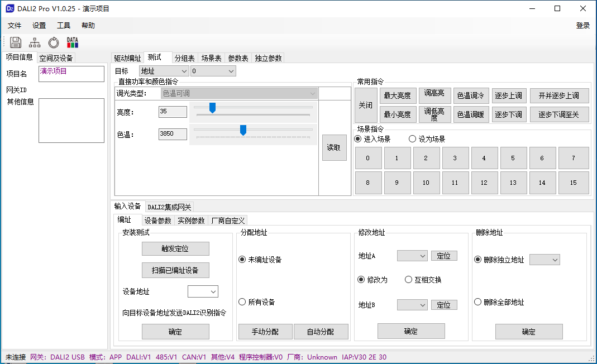Open the 目标 address type dropdown
Viewport: 597px width, 364px height.
163,70
